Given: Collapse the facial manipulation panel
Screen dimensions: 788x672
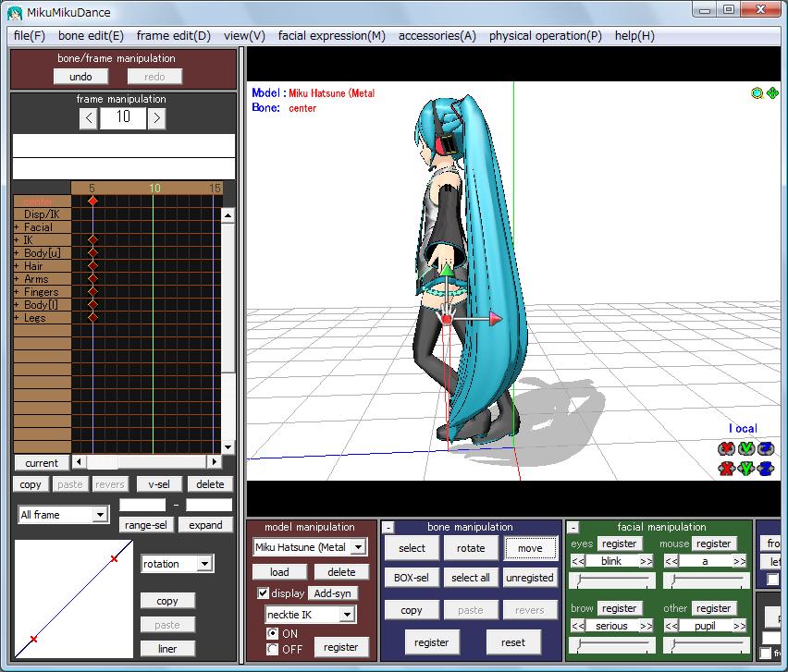Looking at the screenshot, I should (x=573, y=528).
